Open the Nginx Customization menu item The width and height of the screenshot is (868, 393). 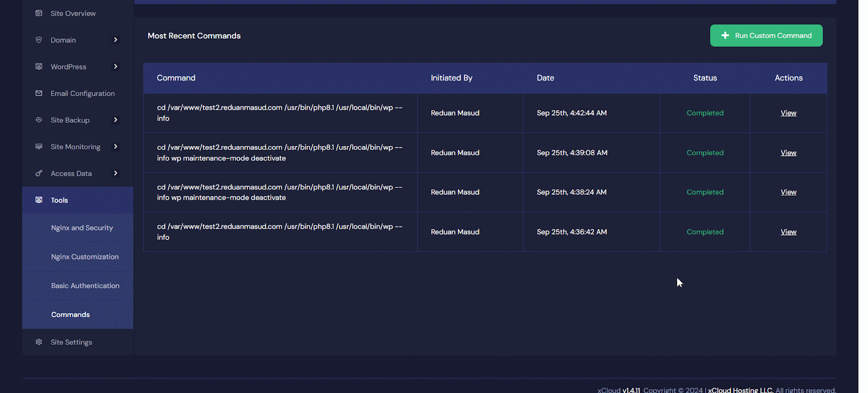85,257
